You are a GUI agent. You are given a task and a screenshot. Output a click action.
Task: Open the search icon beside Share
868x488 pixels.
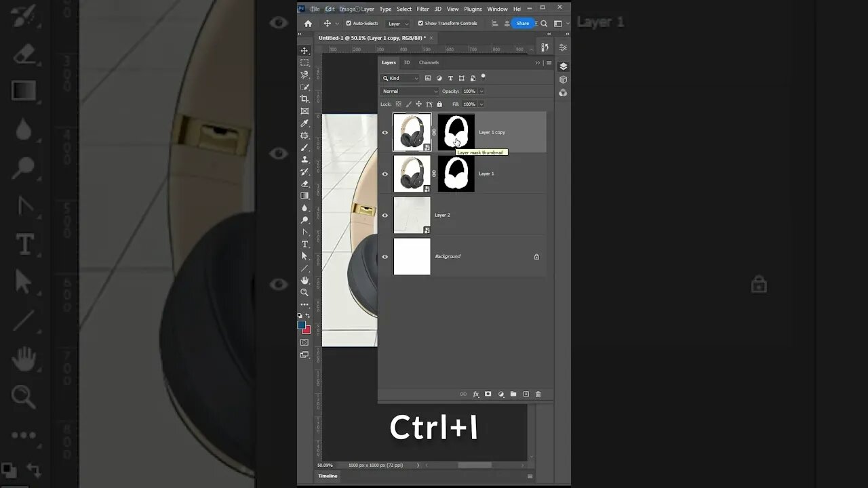pyautogui.click(x=544, y=23)
